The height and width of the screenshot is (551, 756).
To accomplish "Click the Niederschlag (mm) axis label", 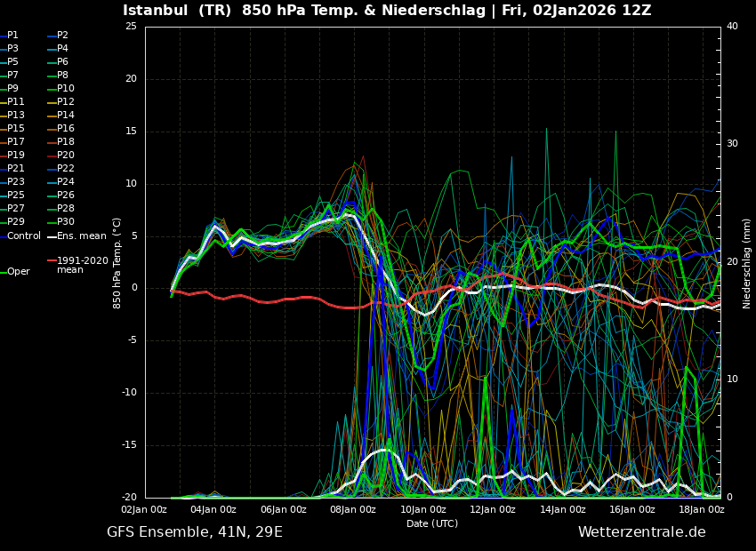I will point(746,263).
